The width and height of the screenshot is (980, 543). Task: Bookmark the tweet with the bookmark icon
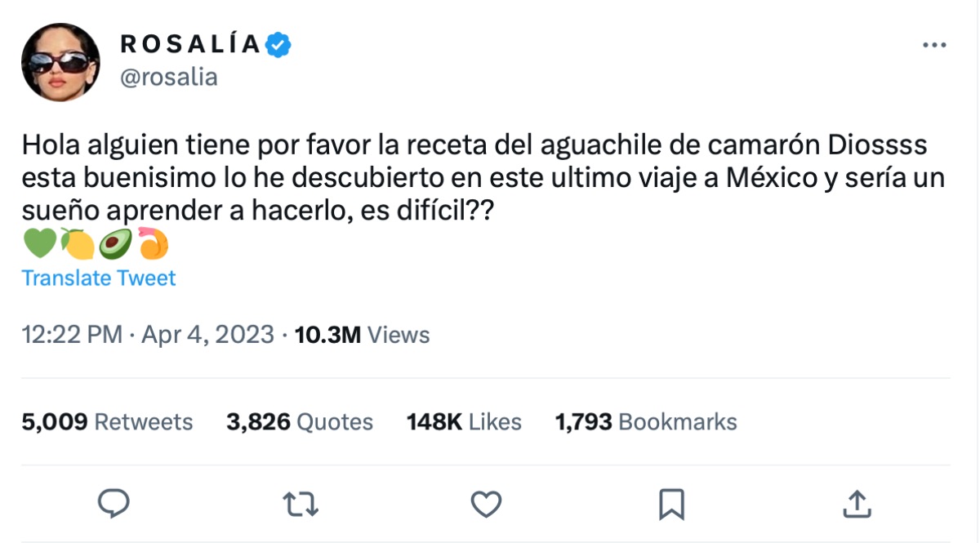(x=671, y=504)
